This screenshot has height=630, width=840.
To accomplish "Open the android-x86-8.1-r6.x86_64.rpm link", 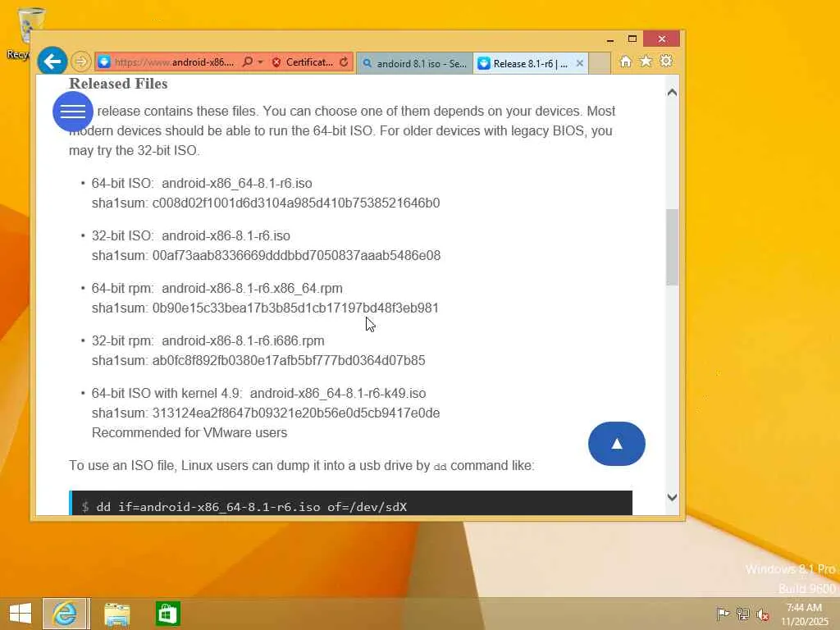I will point(253,288).
